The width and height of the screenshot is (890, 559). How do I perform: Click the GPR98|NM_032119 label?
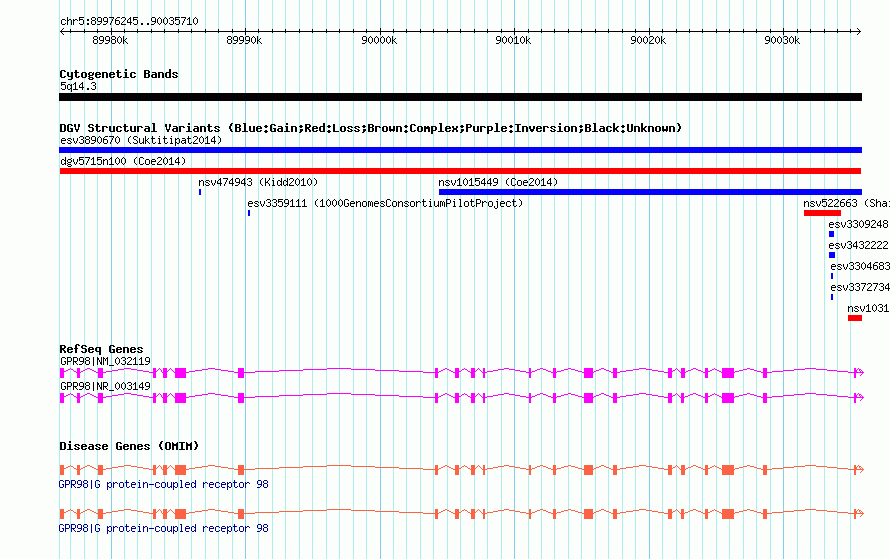pos(106,362)
